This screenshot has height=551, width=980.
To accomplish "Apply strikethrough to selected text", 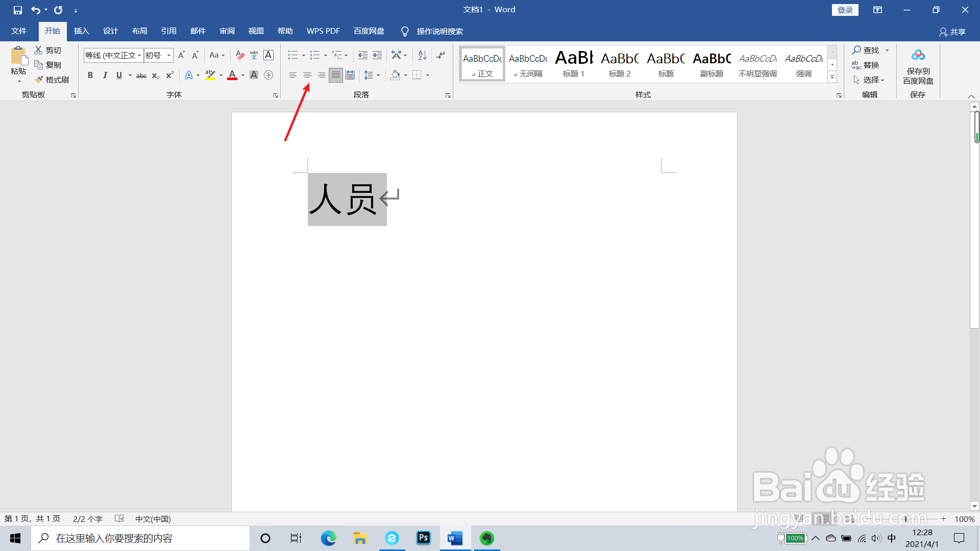I will click(141, 76).
